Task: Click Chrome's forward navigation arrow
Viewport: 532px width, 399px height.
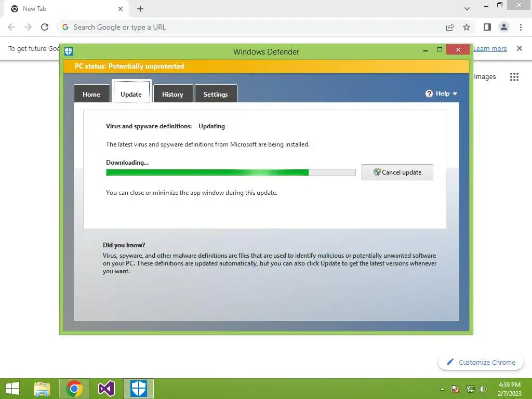Action: pos(28,27)
